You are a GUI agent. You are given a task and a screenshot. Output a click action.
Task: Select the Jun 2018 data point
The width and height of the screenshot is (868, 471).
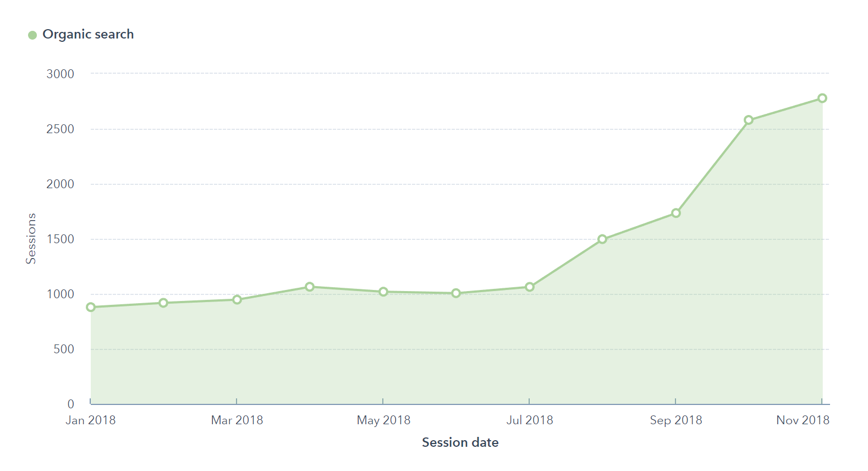[x=456, y=293]
